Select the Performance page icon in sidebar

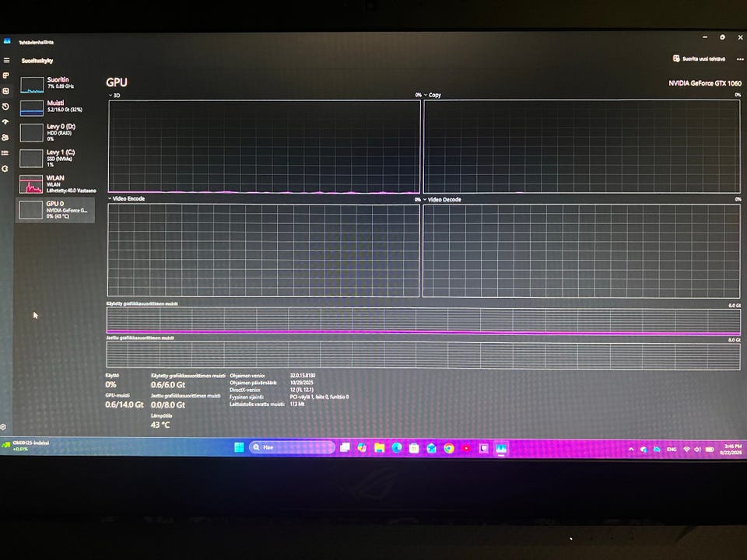tap(5, 91)
